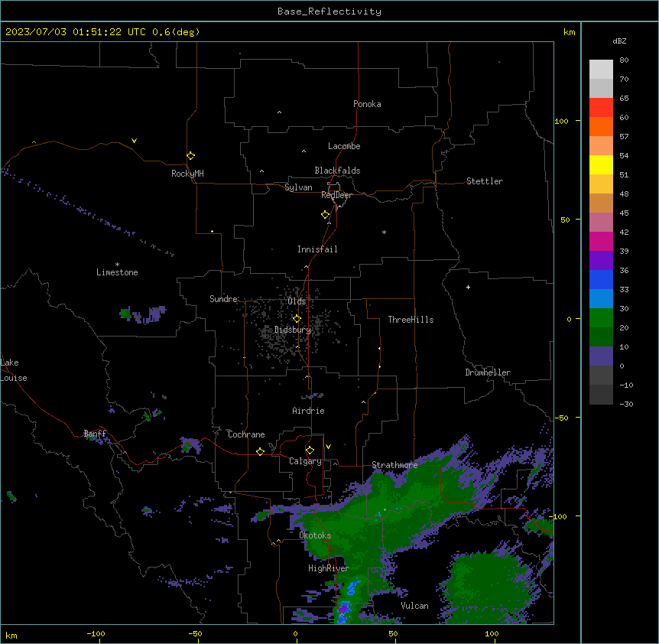This screenshot has height=644, width=659.
Task: Click the Cochrane label
Action: pos(246,434)
